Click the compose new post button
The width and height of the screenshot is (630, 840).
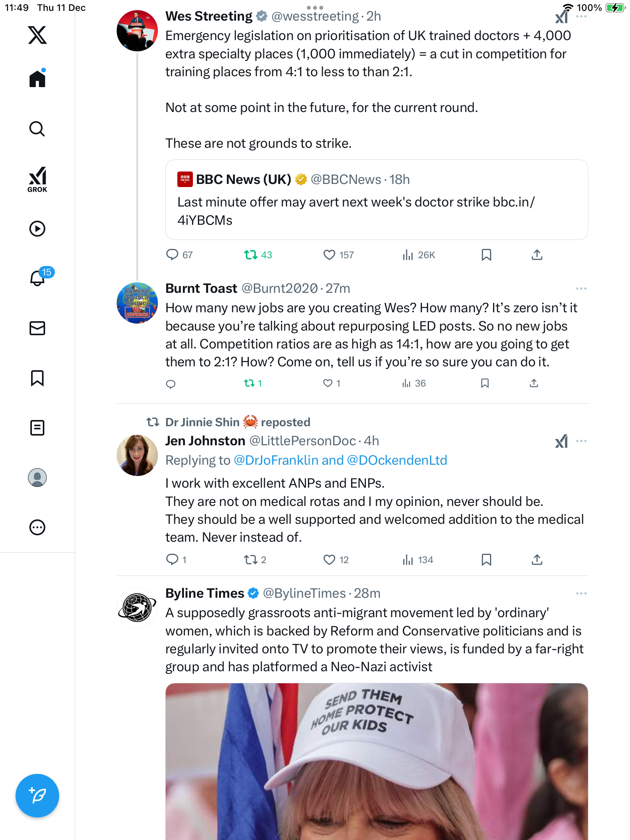[37, 796]
